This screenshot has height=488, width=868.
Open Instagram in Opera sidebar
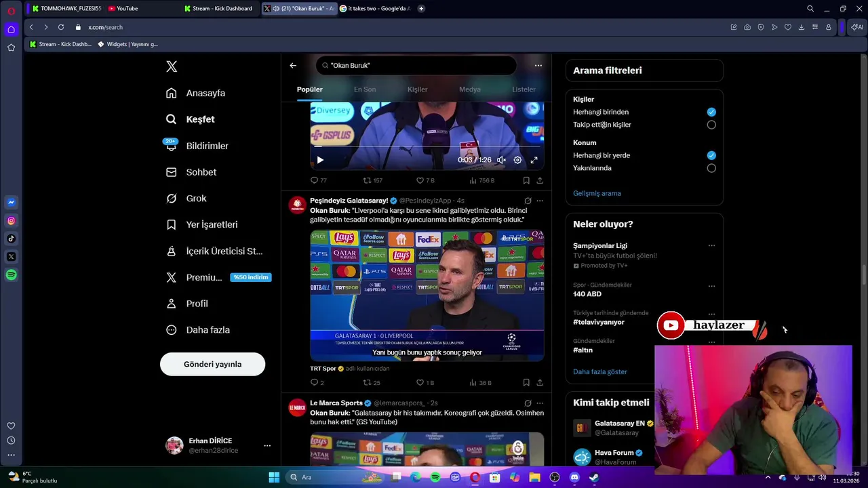coord(11,220)
